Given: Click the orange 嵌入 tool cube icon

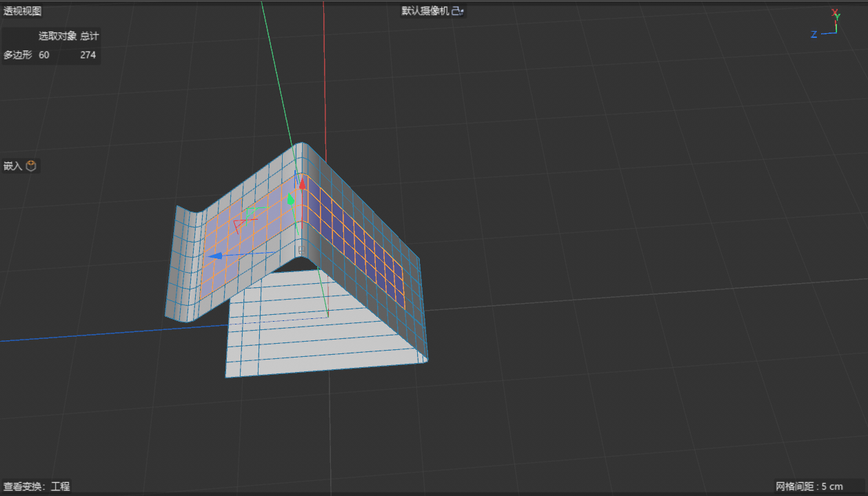Looking at the screenshot, I should pyautogui.click(x=31, y=166).
